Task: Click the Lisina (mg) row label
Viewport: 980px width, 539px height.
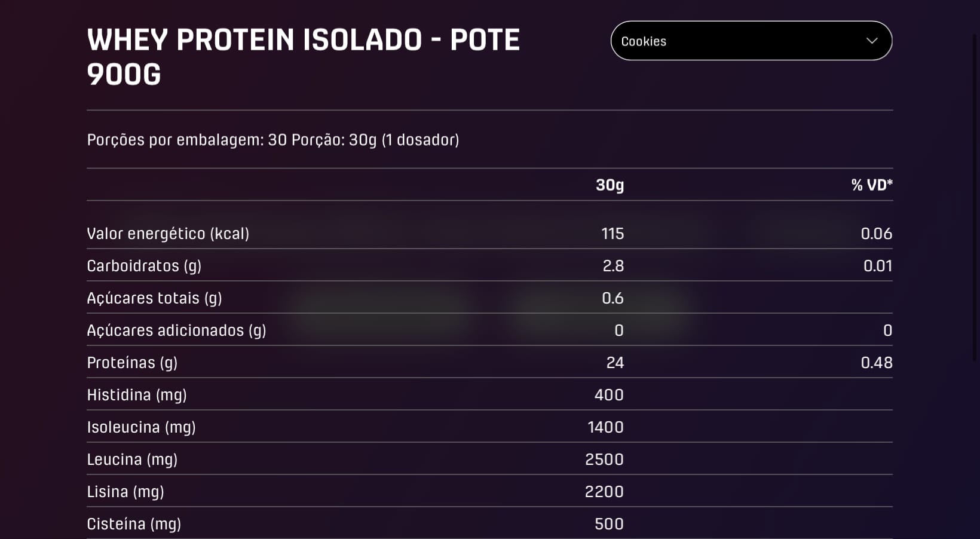Action: click(x=125, y=491)
